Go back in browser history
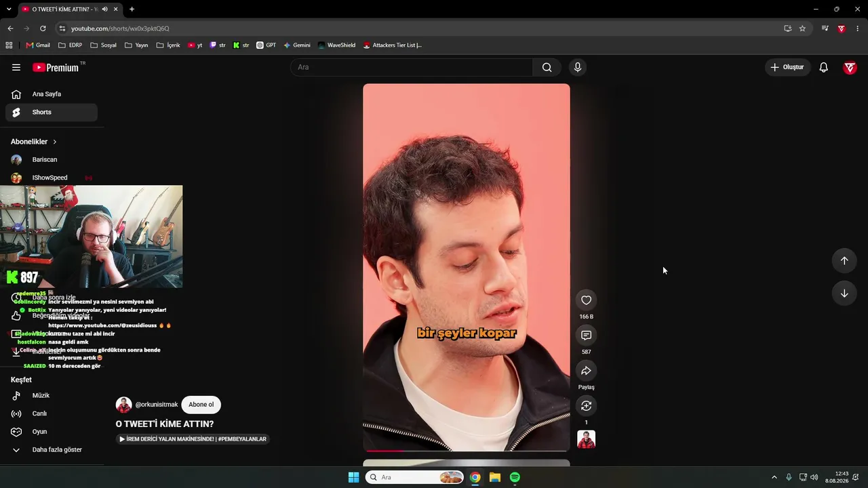Screen dimensions: 868x488 [10, 28]
